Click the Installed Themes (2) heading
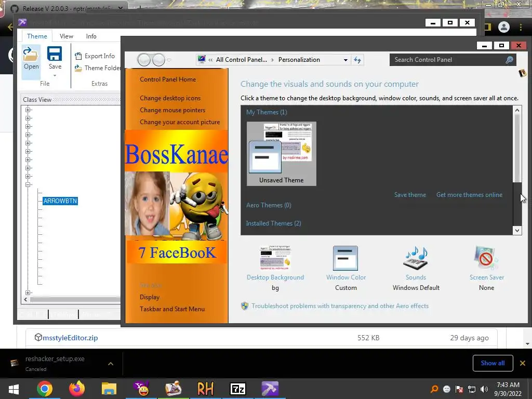Viewport: 532px width, 399px height. click(273, 223)
